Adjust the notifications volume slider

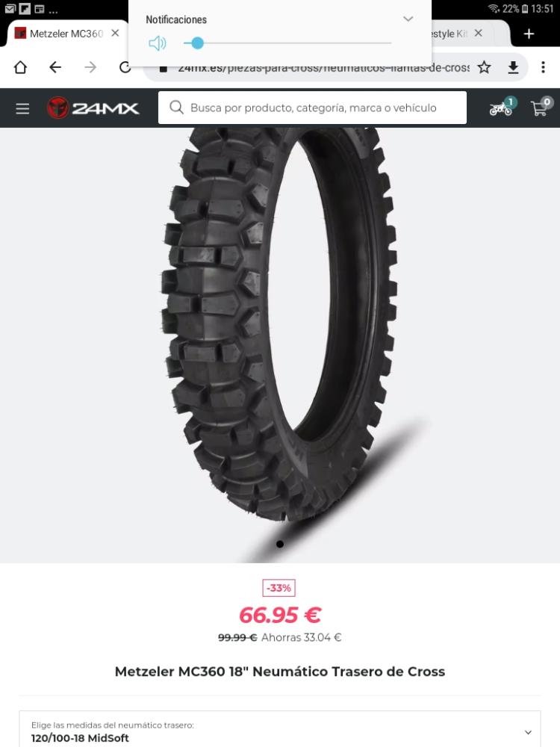pos(287,43)
